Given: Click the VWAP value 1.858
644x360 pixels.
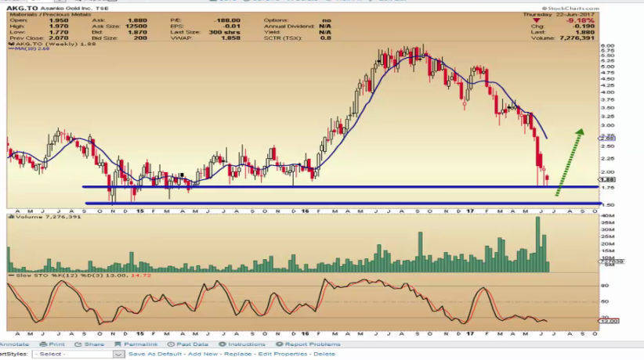Looking at the screenshot, I should point(230,38).
